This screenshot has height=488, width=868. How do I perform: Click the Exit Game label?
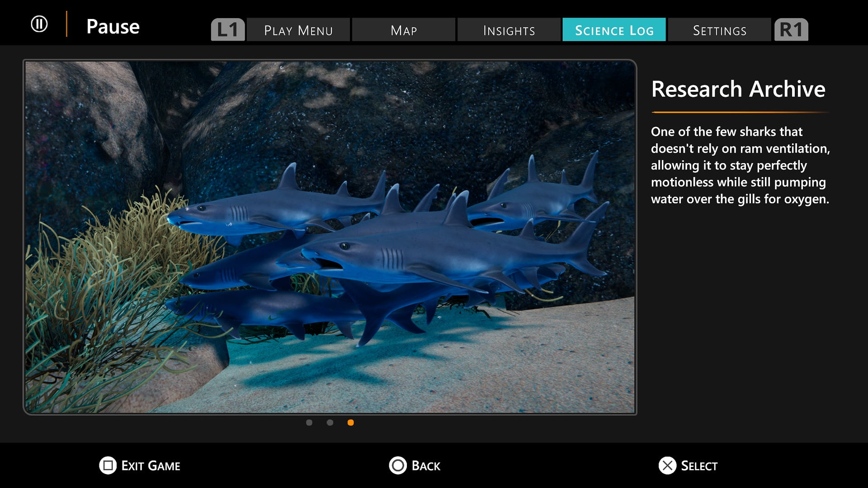tap(151, 466)
